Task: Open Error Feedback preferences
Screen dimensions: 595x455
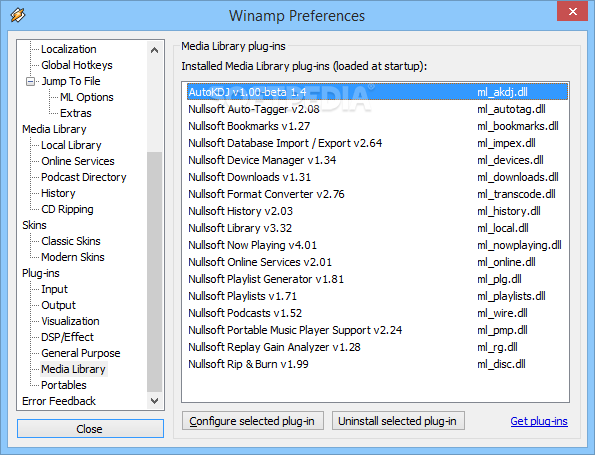Action: pos(59,401)
